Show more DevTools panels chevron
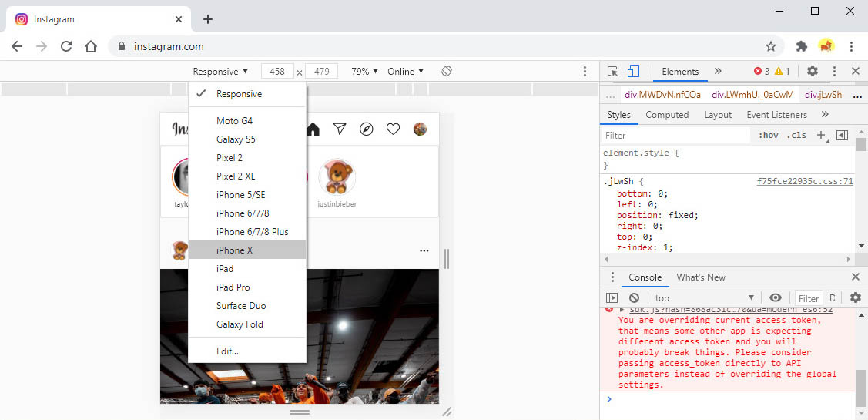The height and width of the screenshot is (420, 868). point(718,72)
